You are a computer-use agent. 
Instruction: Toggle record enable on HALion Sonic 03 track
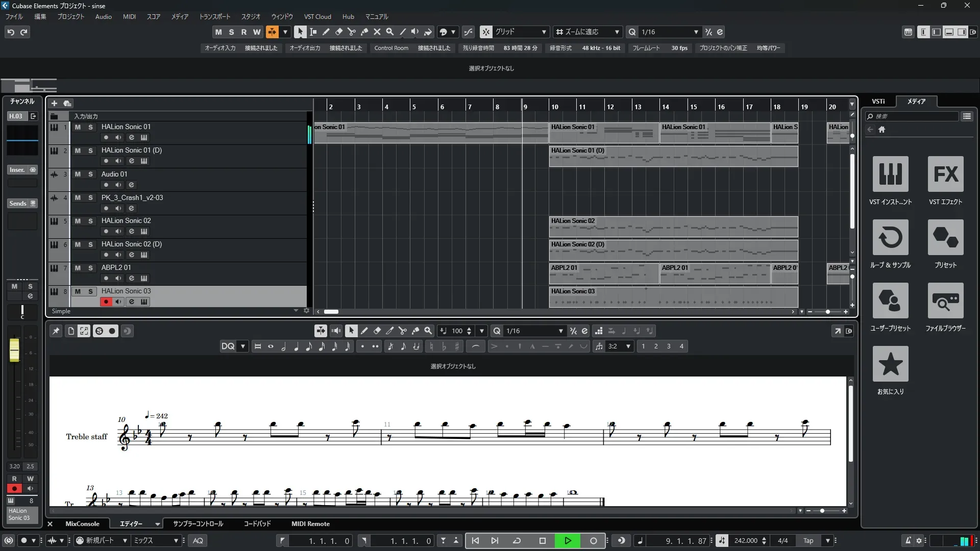(106, 302)
